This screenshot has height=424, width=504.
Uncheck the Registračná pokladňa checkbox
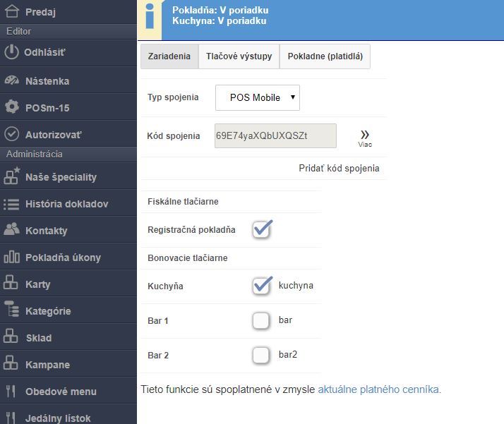click(262, 229)
